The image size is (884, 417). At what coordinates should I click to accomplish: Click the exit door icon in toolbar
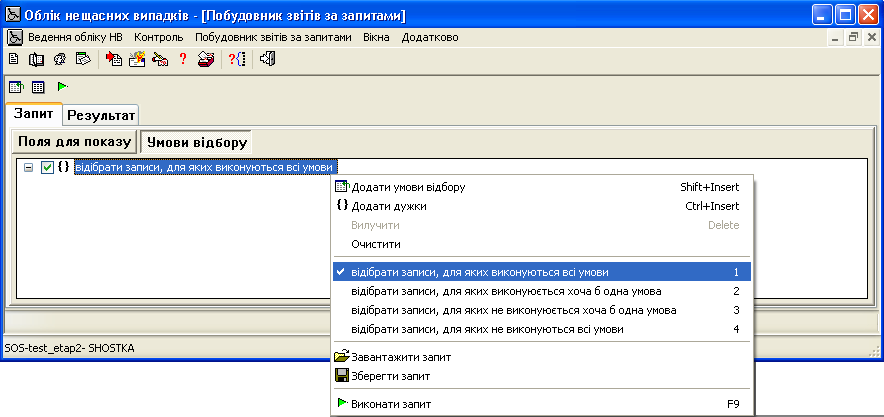(x=268, y=59)
